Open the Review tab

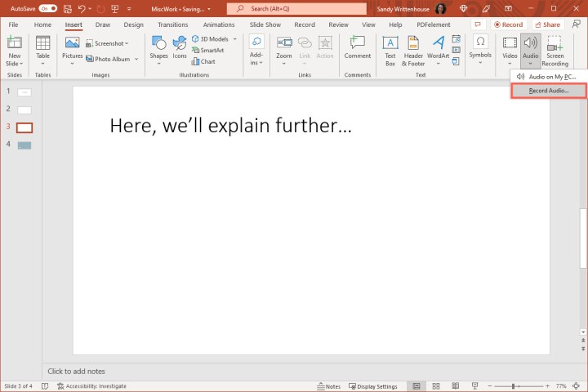tap(338, 24)
